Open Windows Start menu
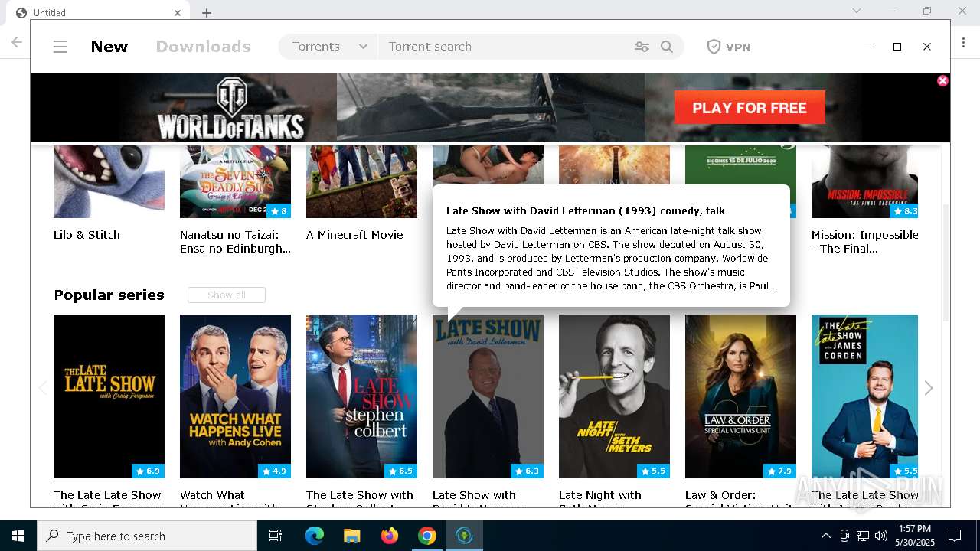This screenshot has height=551, width=980. pyautogui.click(x=18, y=536)
